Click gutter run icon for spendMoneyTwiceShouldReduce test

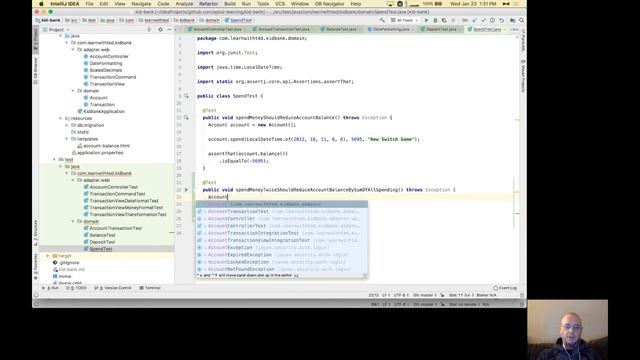(186, 190)
